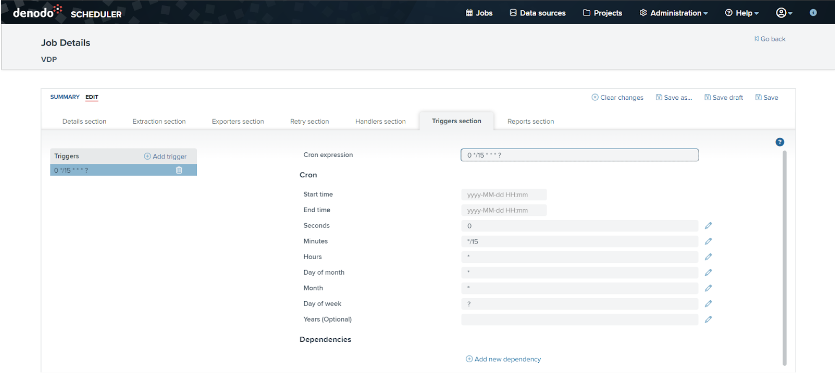
Task: Click Save draft button
Action: click(x=723, y=97)
